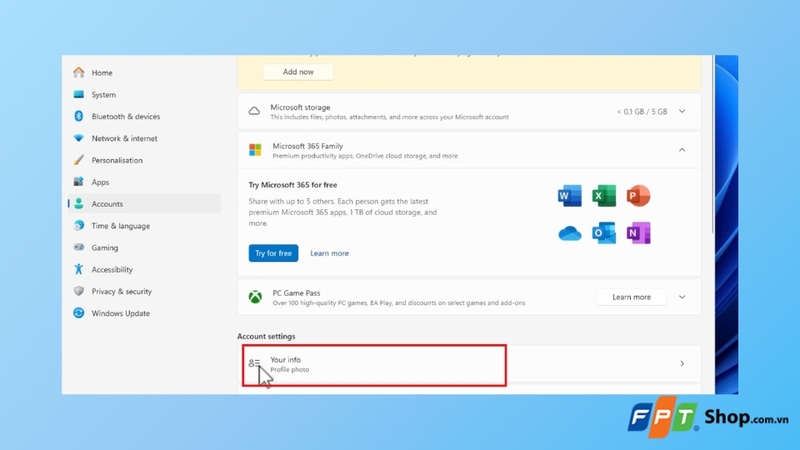Click the Accounts person icon
Screen dimensions: 800x450
point(79,204)
